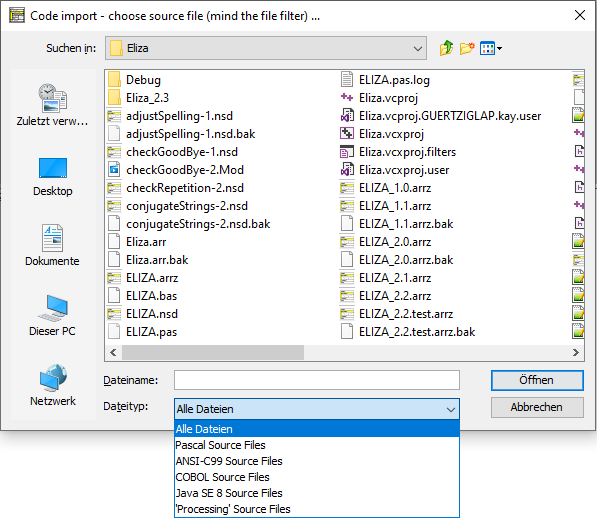Click file list horizontal scrollbar thumb

tap(213, 353)
